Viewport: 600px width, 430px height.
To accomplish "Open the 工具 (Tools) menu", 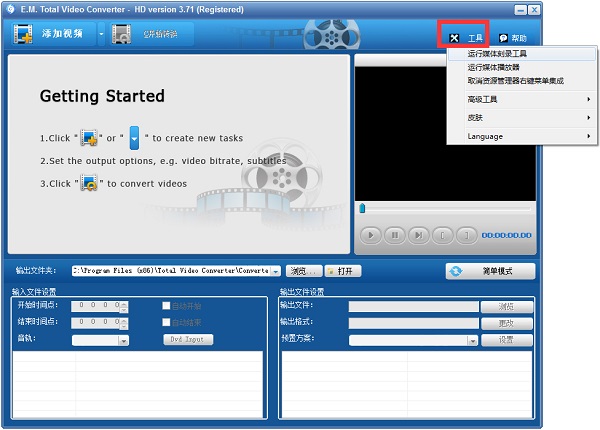I will click(468, 37).
